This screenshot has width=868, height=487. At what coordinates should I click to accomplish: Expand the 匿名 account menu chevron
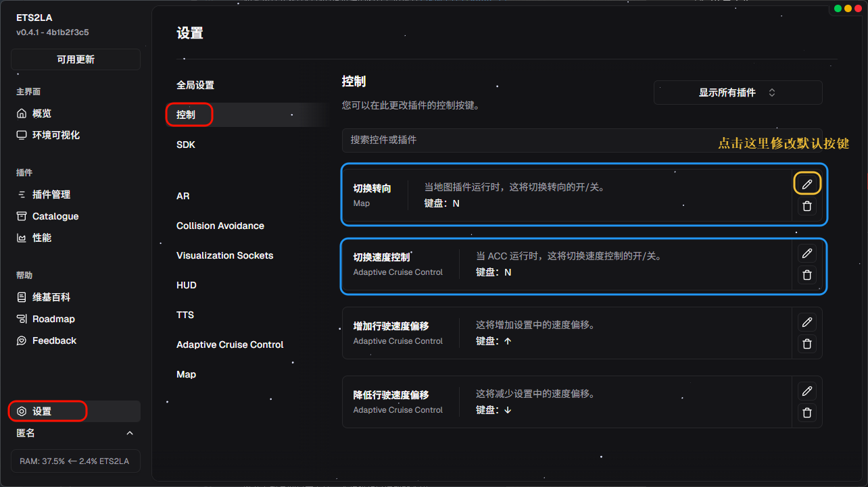click(130, 433)
